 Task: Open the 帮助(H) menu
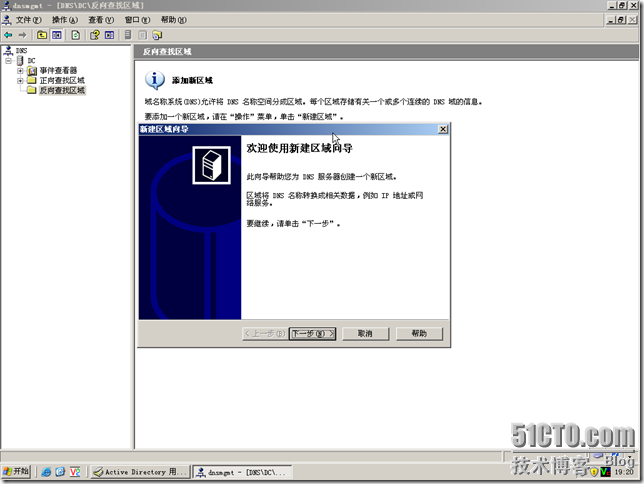[x=174, y=20]
